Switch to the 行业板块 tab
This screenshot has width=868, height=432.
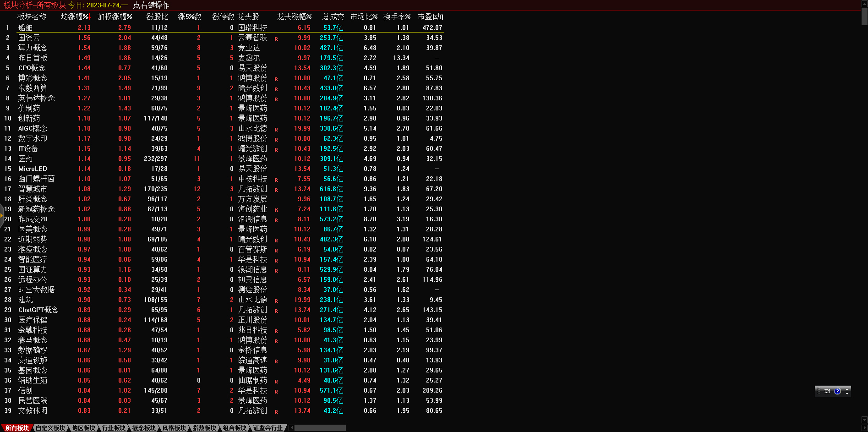point(113,428)
